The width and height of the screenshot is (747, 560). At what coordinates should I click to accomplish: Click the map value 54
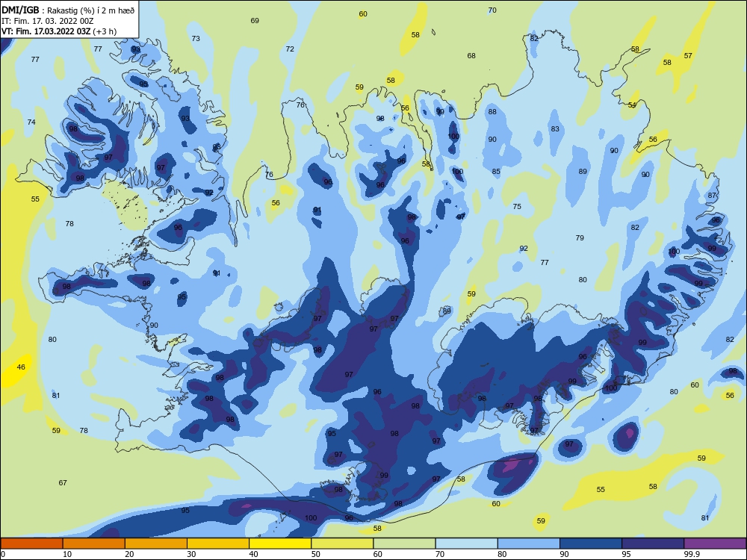(632, 105)
